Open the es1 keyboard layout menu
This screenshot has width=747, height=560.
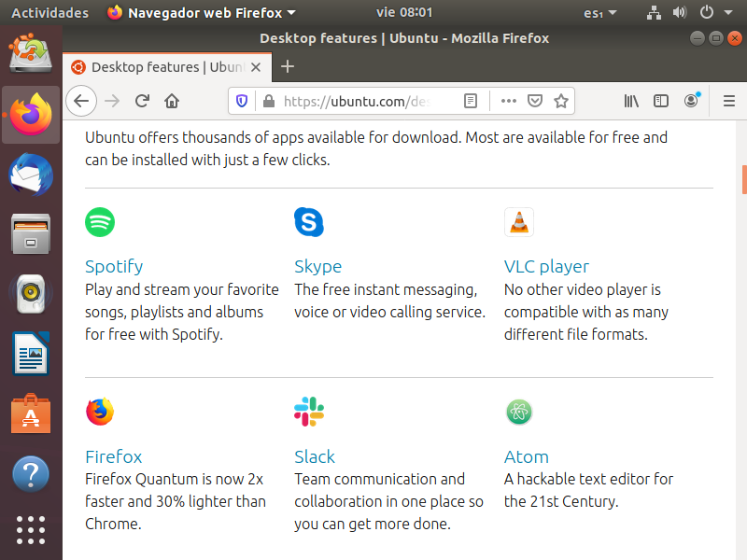click(x=599, y=13)
